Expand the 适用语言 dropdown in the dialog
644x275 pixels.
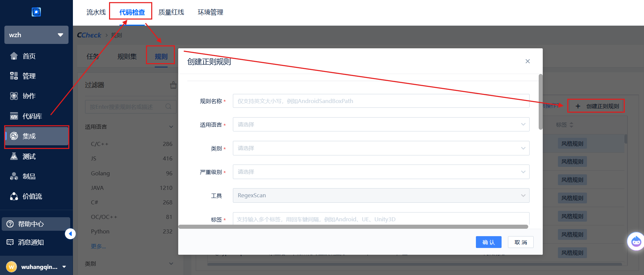(x=381, y=125)
